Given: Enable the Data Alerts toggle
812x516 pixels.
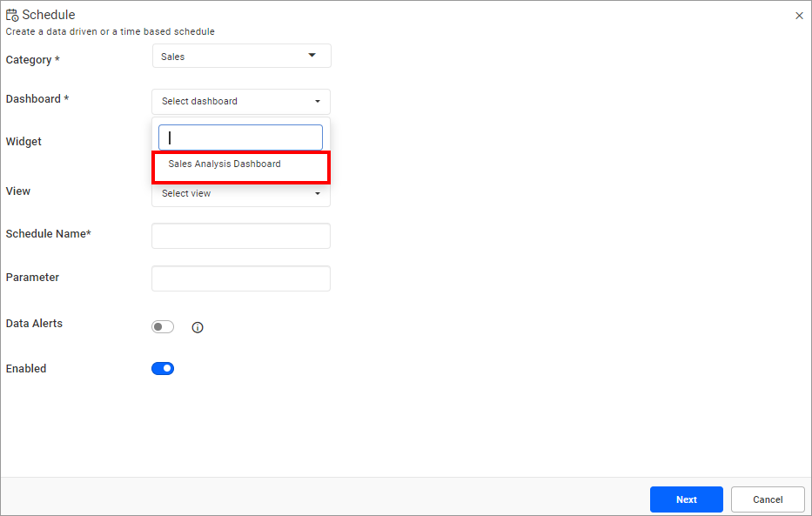Looking at the screenshot, I should click(162, 326).
